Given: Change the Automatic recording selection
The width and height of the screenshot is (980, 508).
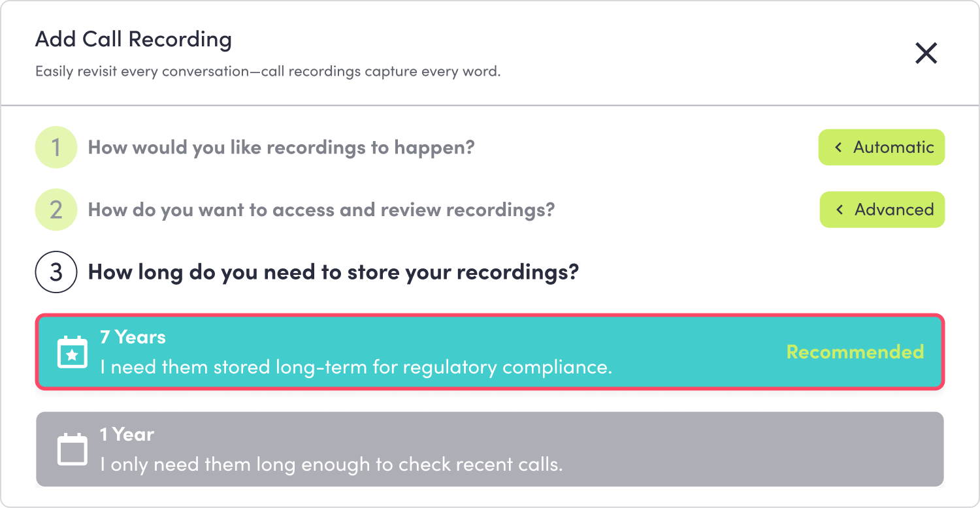Looking at the screenshot, I should tap(881, 148).
